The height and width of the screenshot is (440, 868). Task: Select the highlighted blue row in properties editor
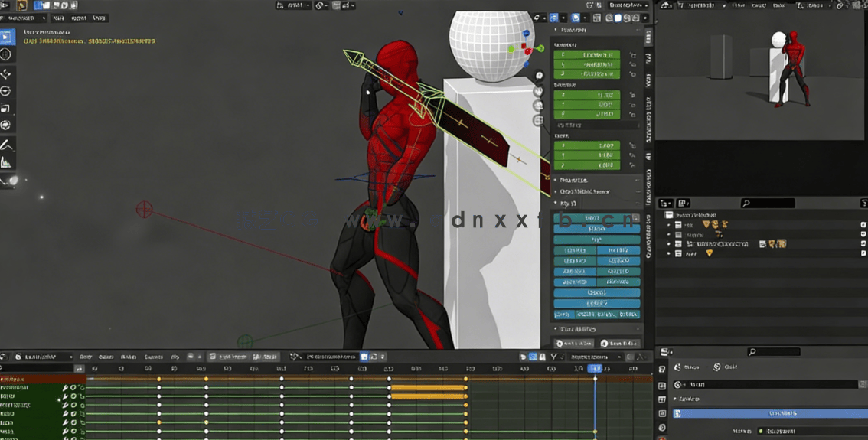coord(770,413)
